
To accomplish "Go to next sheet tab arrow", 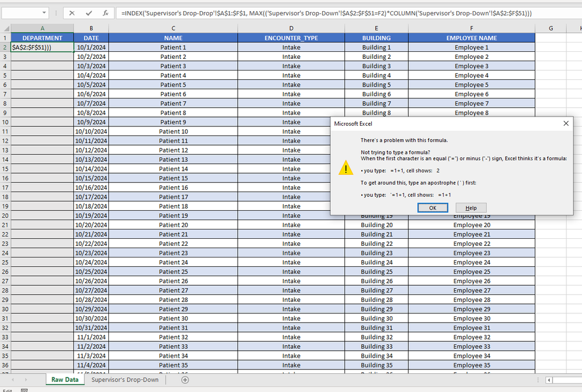I will point(26,380).
